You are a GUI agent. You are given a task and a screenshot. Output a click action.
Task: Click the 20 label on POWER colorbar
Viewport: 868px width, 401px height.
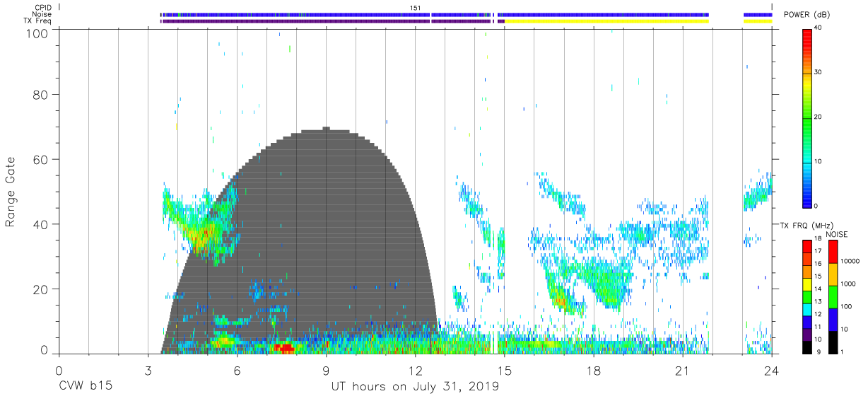pos(819,117)
